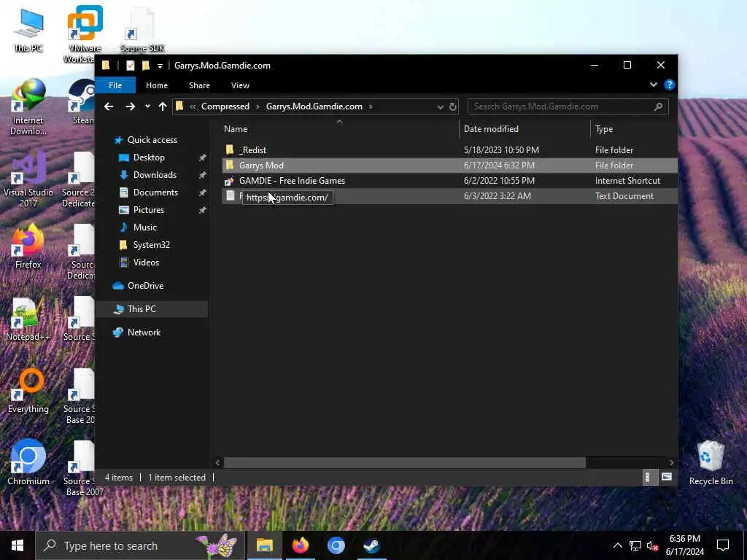This screenshot has width=747, height=560.
Task: Unpin Desktop from Quick access
Action: [203, 157]
